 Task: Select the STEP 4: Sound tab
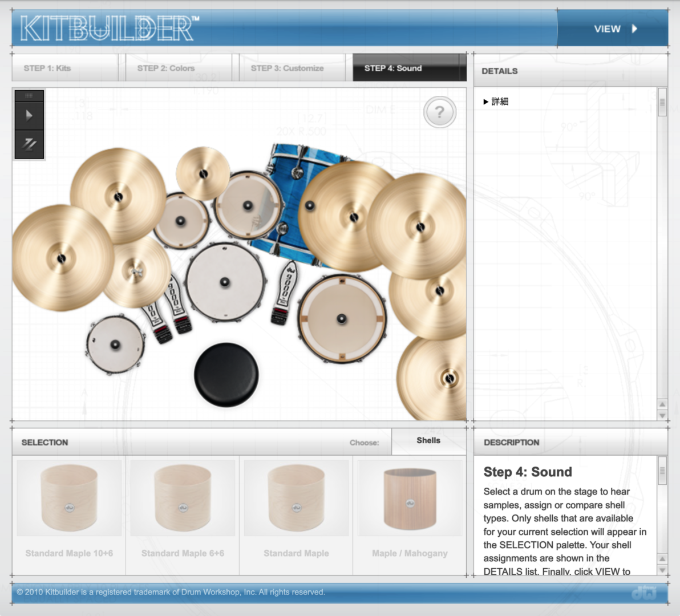click(410, 68)
